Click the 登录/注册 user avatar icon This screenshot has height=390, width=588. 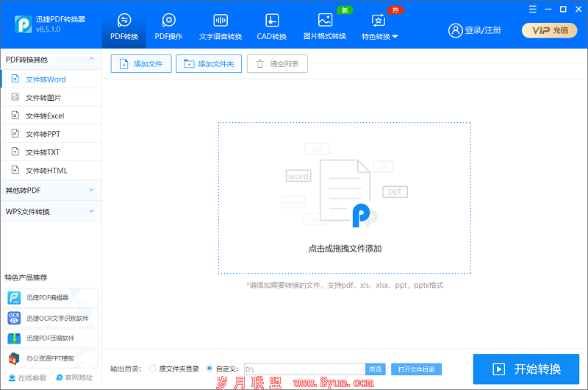(x=455, y=30)
